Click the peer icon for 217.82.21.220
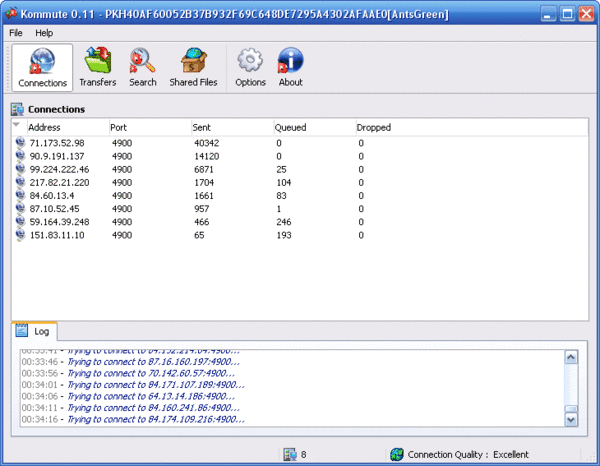The height and width of the screenshot is (466, 600). pos(20,182)
